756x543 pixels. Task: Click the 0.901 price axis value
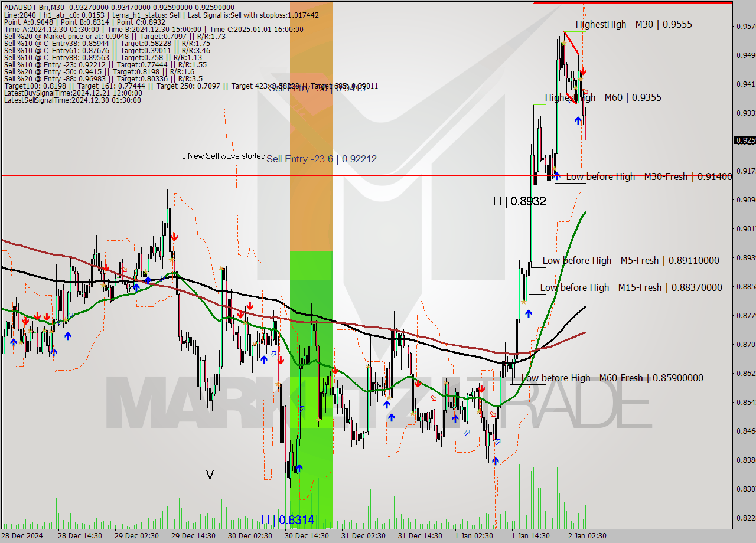tap(745, 228)
